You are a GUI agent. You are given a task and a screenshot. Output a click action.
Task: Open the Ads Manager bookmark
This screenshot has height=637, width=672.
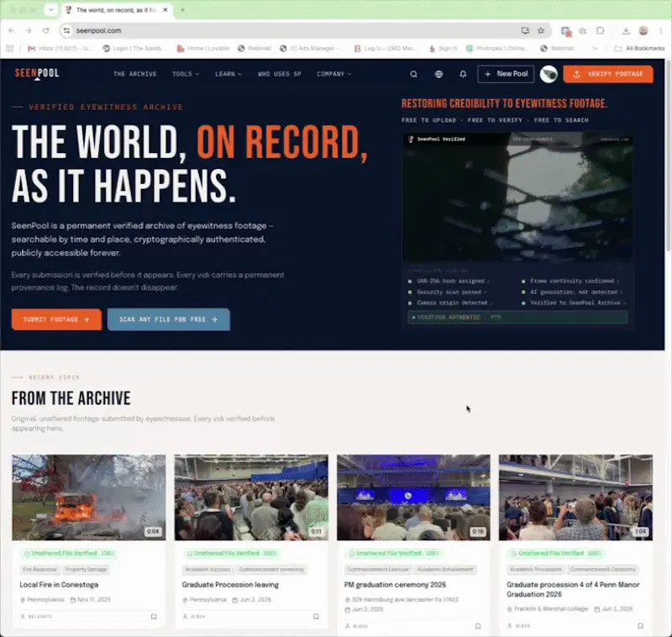point(311,49)
